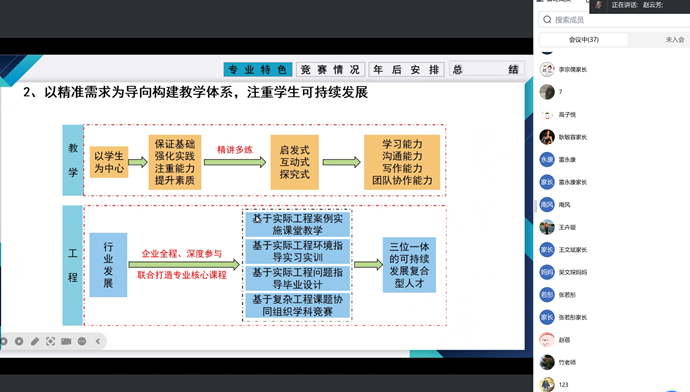The height and width of the screenshot is (392, 690).
Task: Click the 正在讲话 speaker label
Action: click(624, 5)
